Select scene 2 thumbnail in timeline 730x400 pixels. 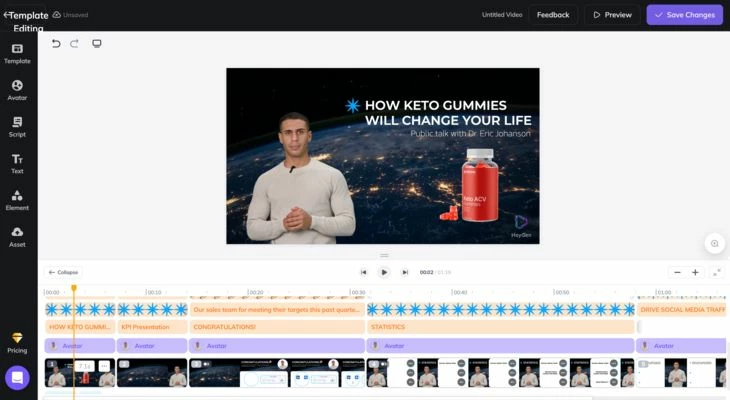(152, 373)
